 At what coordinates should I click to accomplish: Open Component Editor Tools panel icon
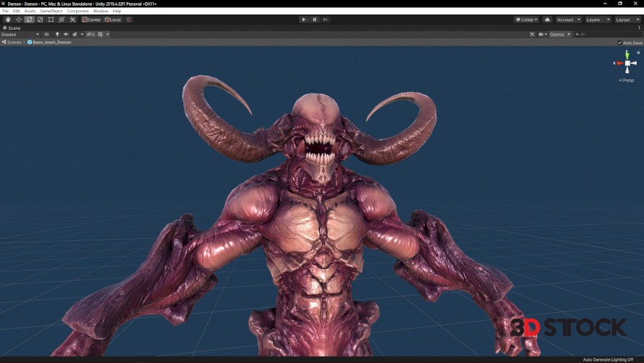[532, 35]
